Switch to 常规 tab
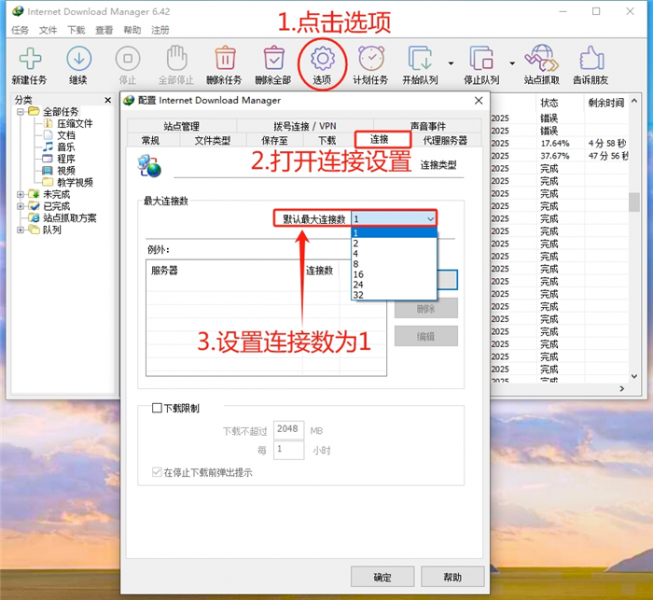Screen dimensions: 653x600 click(150, 140)
